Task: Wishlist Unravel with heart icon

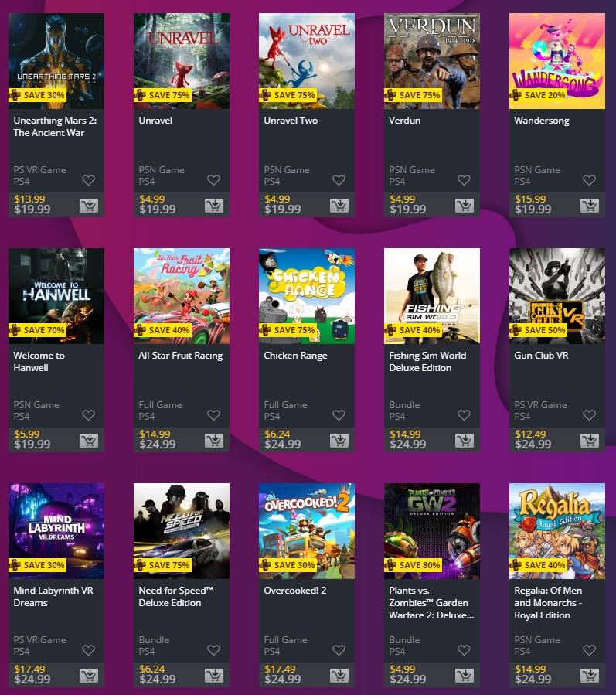Action: click(213, 180)
